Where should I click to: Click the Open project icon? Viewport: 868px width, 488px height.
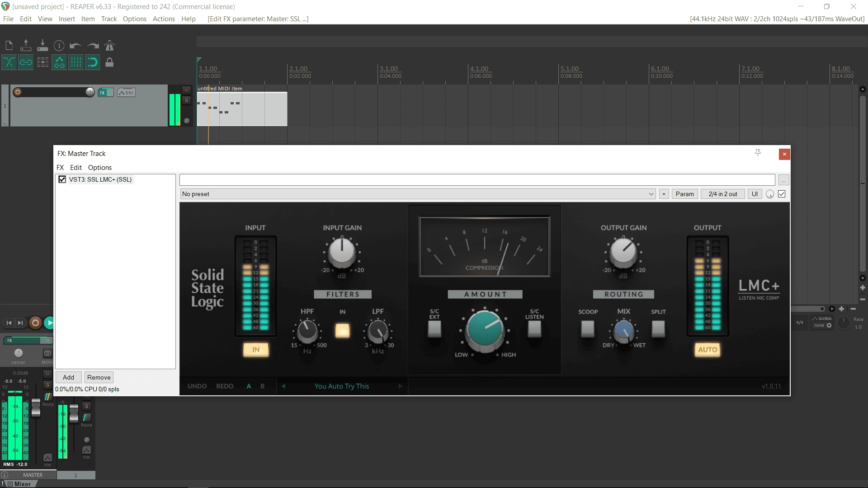click(x=26, y=46)
